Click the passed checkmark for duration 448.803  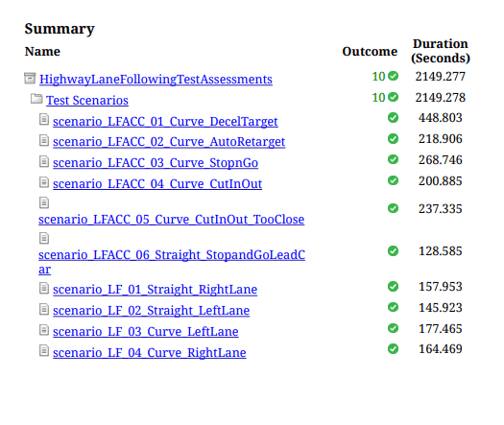click(x=393, y=118)
